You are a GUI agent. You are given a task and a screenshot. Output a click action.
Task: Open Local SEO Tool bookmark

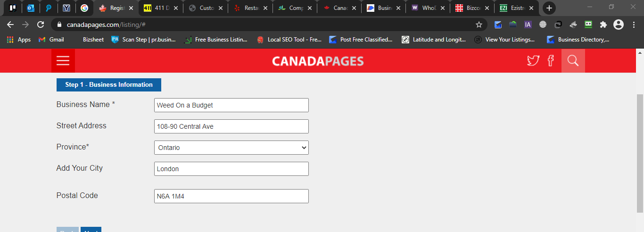(289, 40)
